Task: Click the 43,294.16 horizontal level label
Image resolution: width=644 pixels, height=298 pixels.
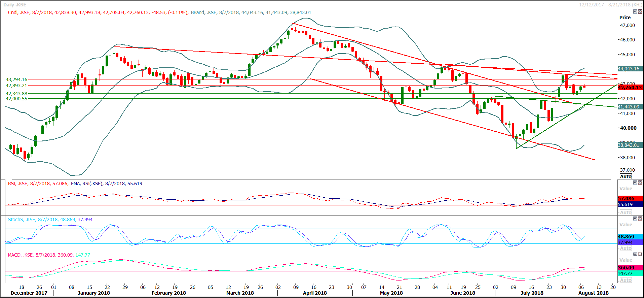Action: [16, 79]
